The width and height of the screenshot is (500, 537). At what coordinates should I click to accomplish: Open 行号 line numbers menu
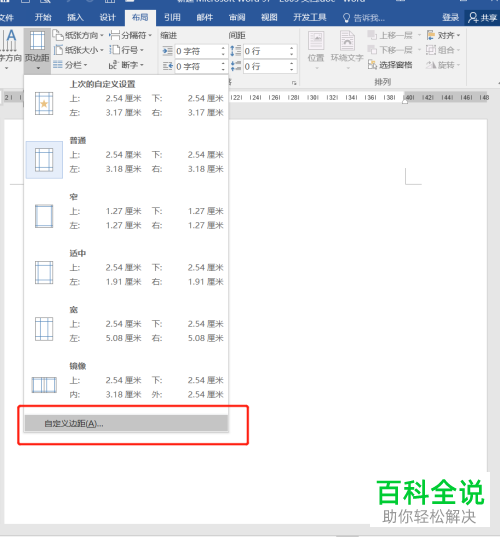click(x=126, y=50)
